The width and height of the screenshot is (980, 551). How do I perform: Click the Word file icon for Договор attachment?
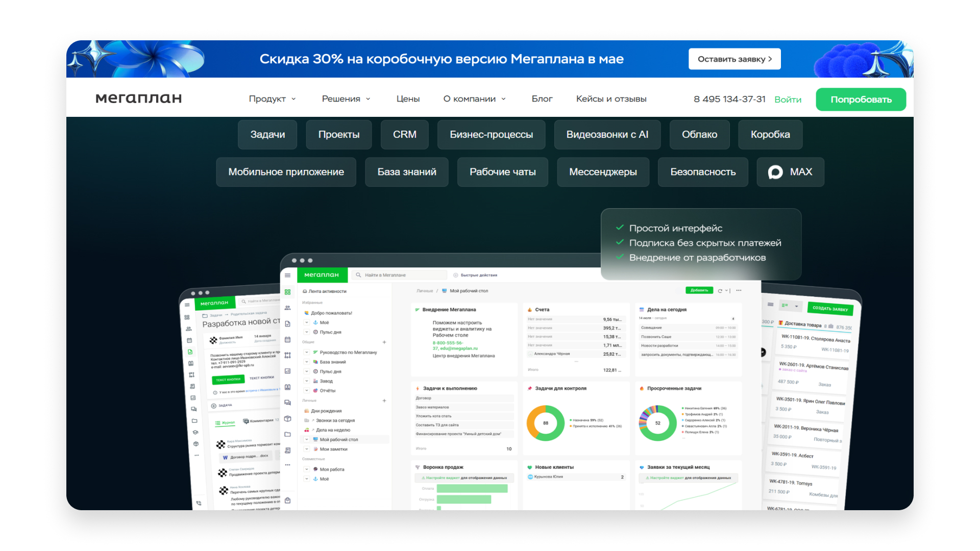tap(225, 458)
